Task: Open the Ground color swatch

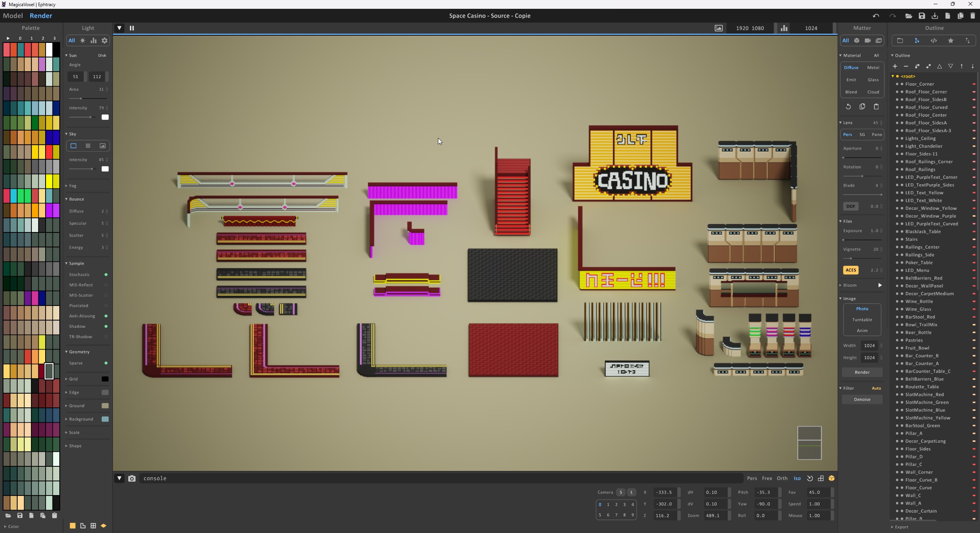Action: click(x=105, y=405)
